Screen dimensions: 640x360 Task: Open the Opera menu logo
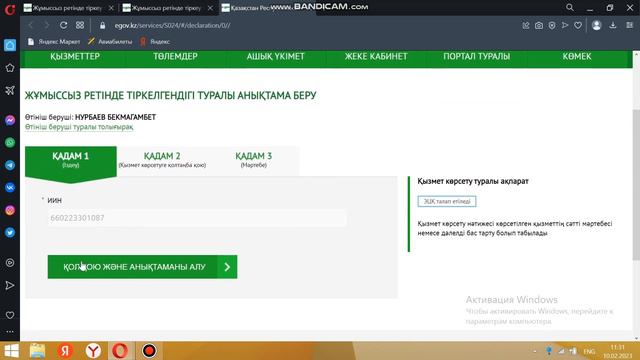click(x=10, y=9)
